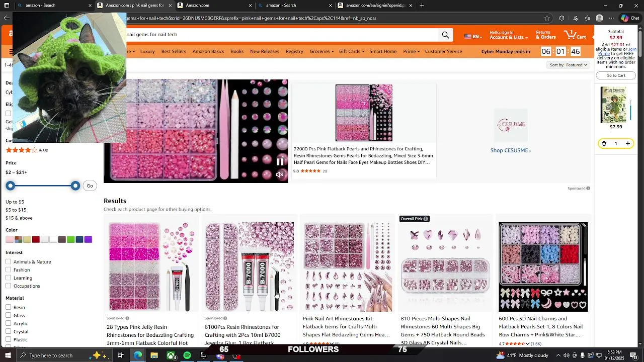Check the Learning interest filter
Viewport: 644px width, 362px height.
[x=9, y=278]
